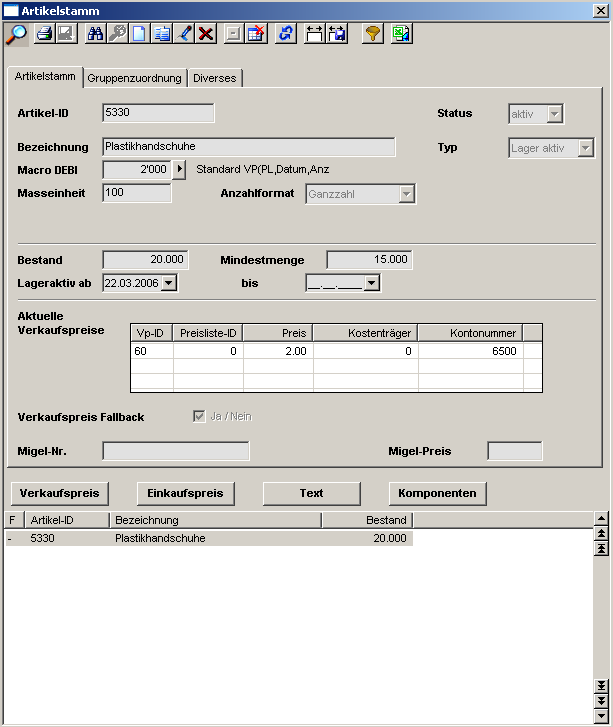Click the Excel export icon
Image resolution: width=613 pixels, height=727 pixels.
click(402, 34)
